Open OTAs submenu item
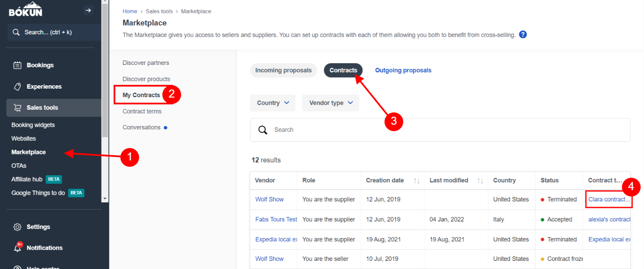Image resolution: width=644 pixels, height=269 pixels. click(x=19, y=166)
